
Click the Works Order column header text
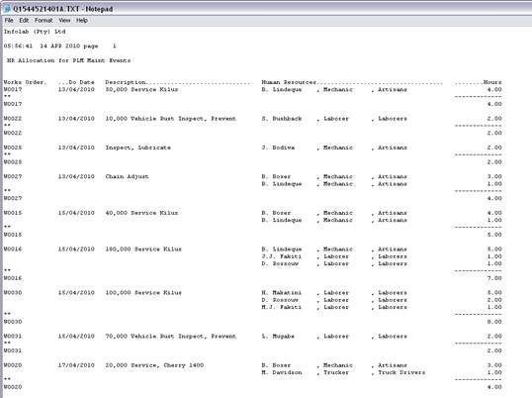point(25,82)
